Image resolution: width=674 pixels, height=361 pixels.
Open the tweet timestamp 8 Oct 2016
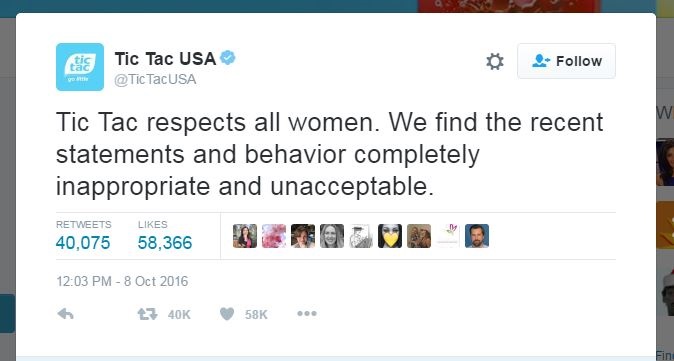tap(122, 281)
